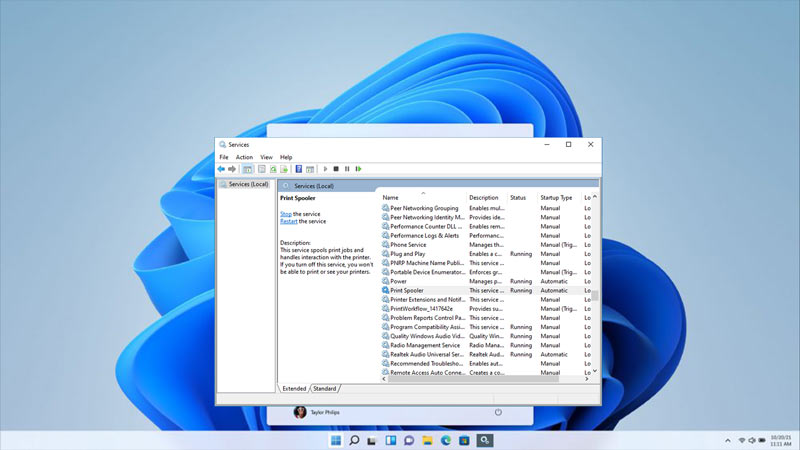
Task: Click the Restart Service green icon
Action: pyautogui.click(x=358, y=169)
